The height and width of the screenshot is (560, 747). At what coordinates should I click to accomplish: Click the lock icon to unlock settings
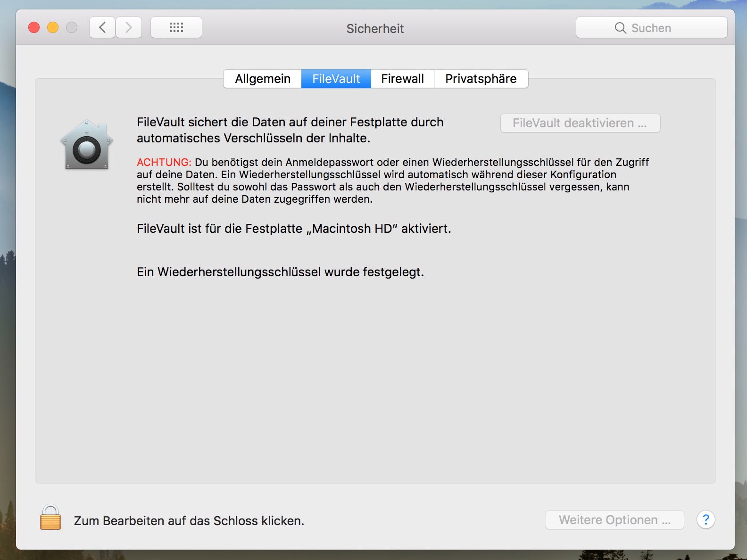pyautogui.click(x=50, y=518)
